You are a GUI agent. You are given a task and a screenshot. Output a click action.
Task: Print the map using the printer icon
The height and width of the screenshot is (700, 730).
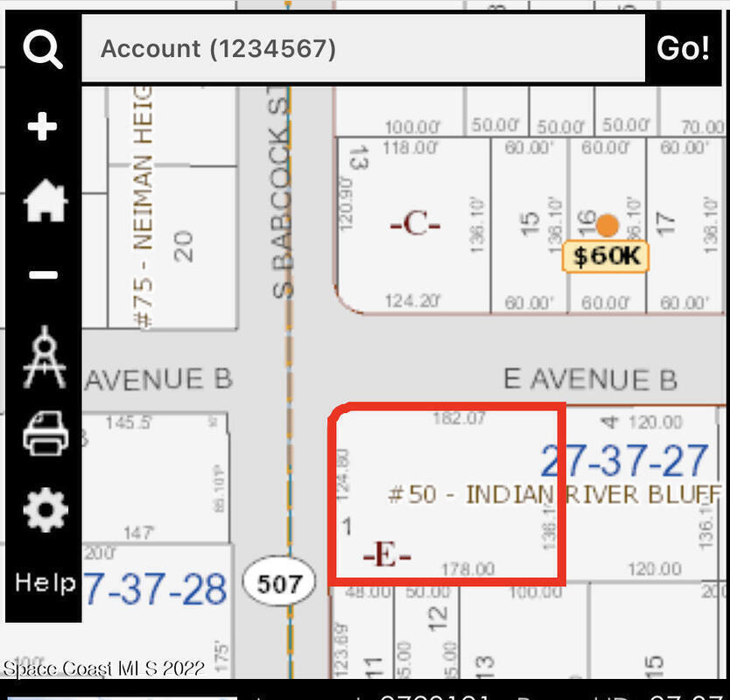(45, 433)
